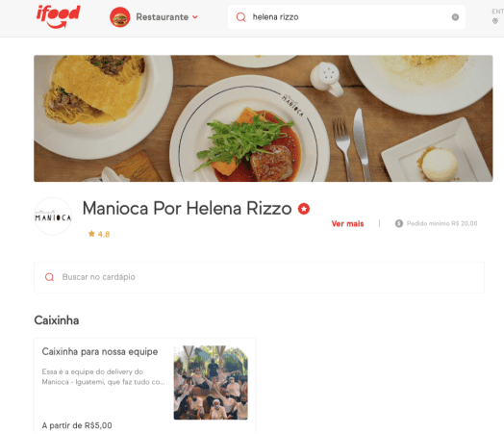The width and height of the screenshot is (504, 434).
Task: Click the minimum order coin icon
Action: 399,223
